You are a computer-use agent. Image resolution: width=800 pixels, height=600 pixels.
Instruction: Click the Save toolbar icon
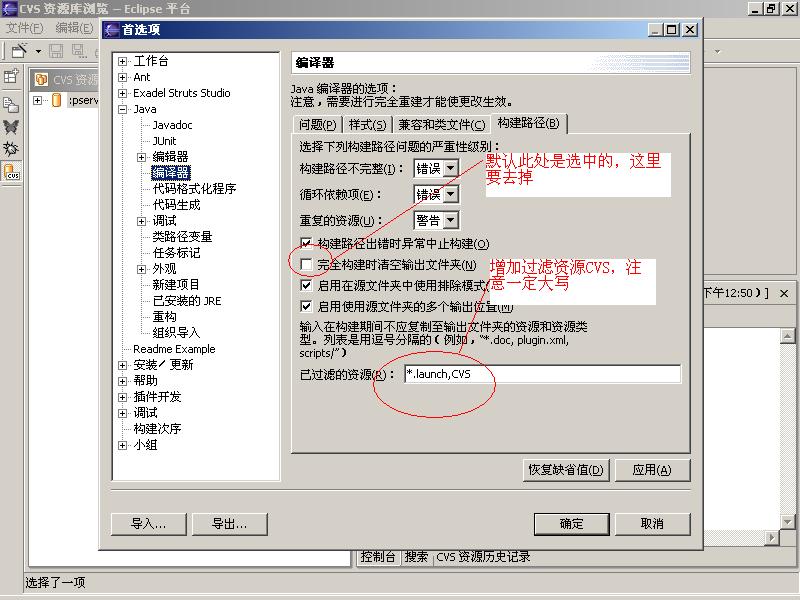(x=56, y=51)
